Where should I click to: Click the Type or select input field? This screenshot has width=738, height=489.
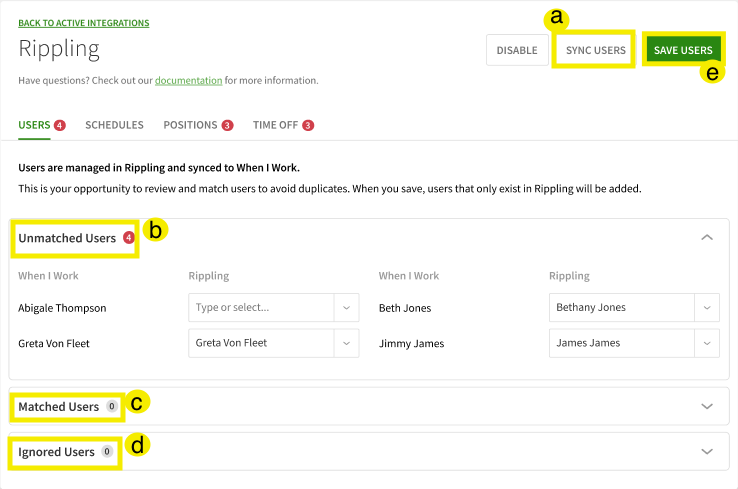point(260,307)
